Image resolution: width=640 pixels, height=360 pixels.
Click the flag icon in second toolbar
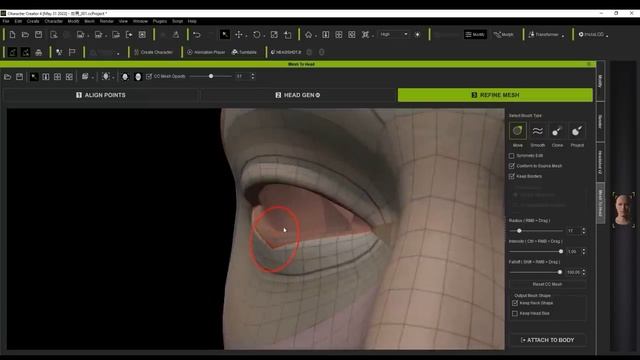72,52
